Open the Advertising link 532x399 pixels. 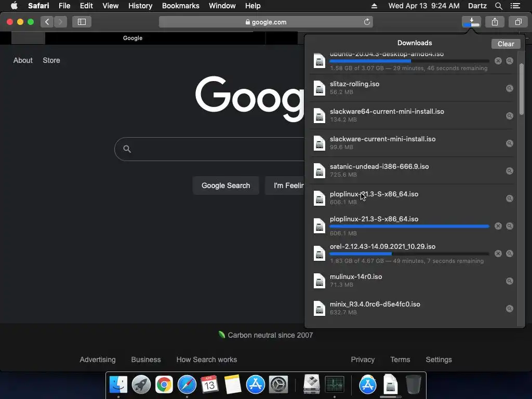click(x=97, y=360)
